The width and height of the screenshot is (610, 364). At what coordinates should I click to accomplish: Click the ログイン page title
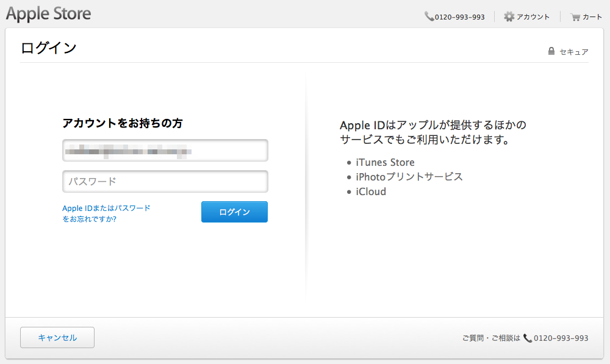point(49,48)
